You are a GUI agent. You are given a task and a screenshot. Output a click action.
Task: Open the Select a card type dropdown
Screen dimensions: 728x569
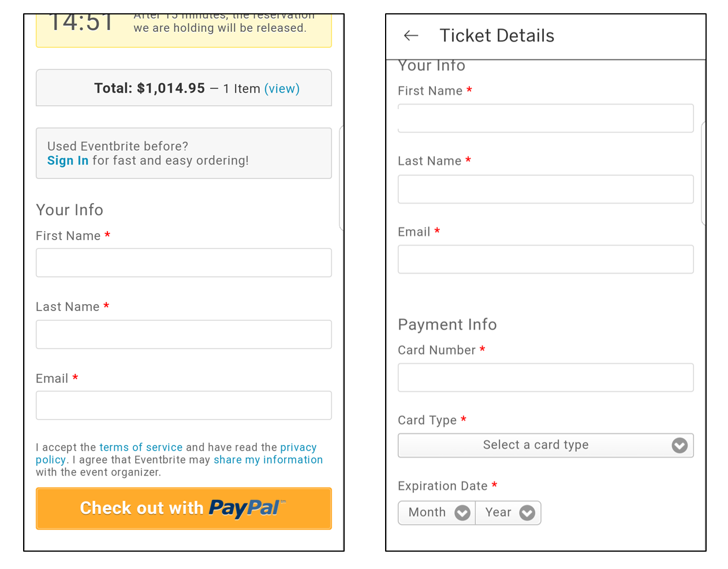(x=546, y=446)
